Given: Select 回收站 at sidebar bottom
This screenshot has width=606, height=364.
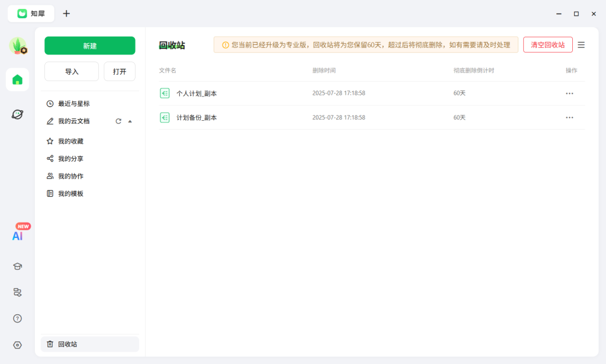Looking at the screenshot, I should coord(90,344).
